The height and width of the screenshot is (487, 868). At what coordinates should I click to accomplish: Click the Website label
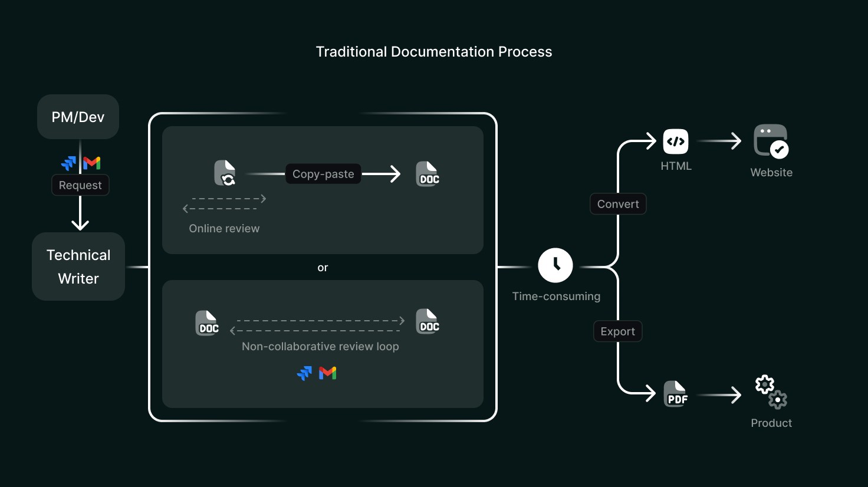[x=771, y=173]
